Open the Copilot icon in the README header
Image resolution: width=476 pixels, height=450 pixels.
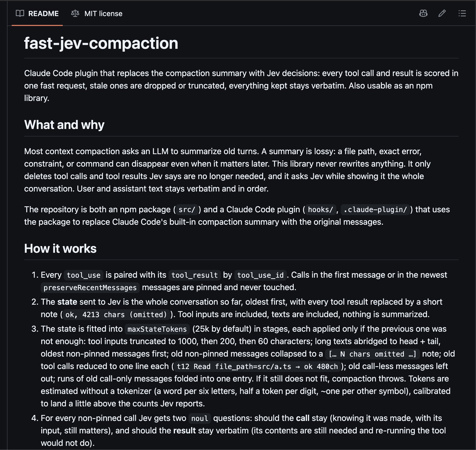pos(423,13)
